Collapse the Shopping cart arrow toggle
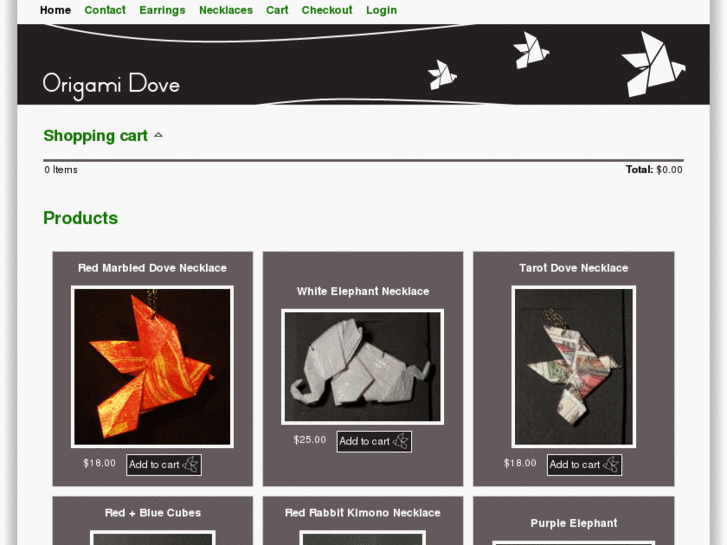Viewport: 727px width, 545px height. pyautogui.click(x=159, y=135)
